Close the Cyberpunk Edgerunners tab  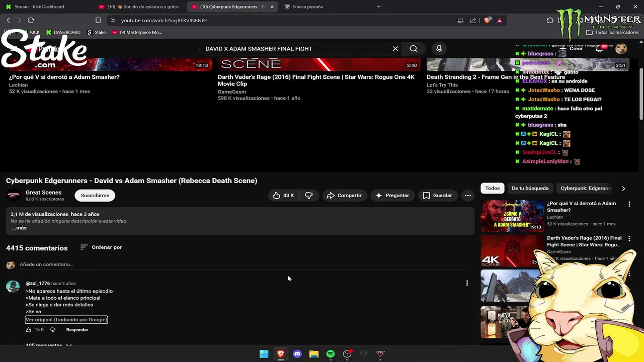point(272,7)
